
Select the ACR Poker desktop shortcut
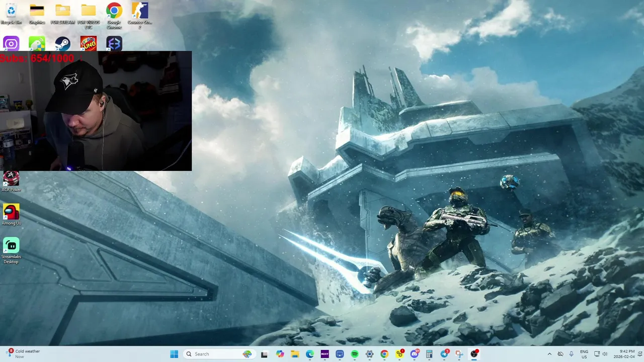click(11, 182)
